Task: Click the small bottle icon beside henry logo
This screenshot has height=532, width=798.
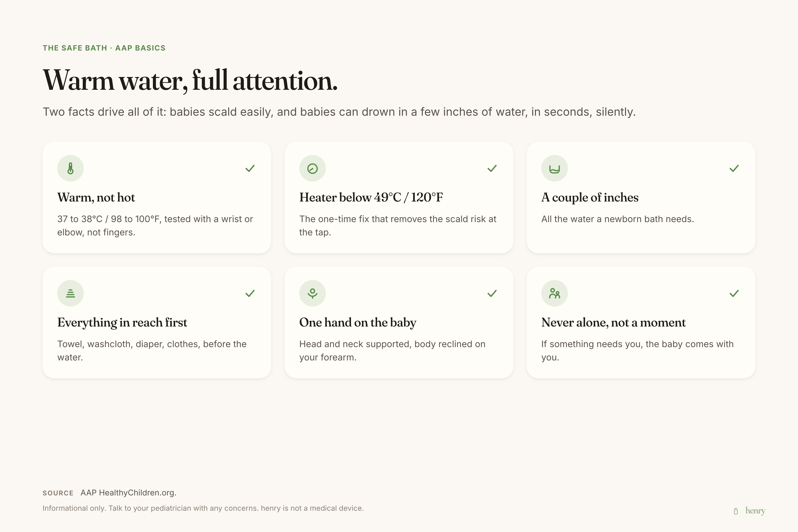Action: click(735, 511)
